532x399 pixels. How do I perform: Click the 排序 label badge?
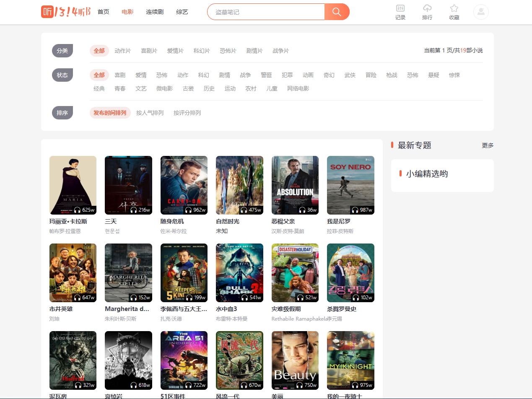point(62,113)
